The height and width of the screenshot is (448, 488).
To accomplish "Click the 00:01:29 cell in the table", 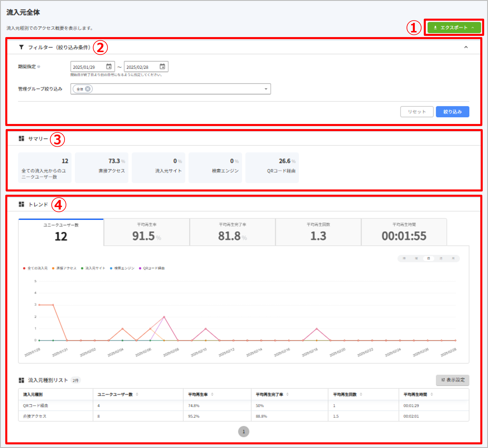I will tap(411, 406).
